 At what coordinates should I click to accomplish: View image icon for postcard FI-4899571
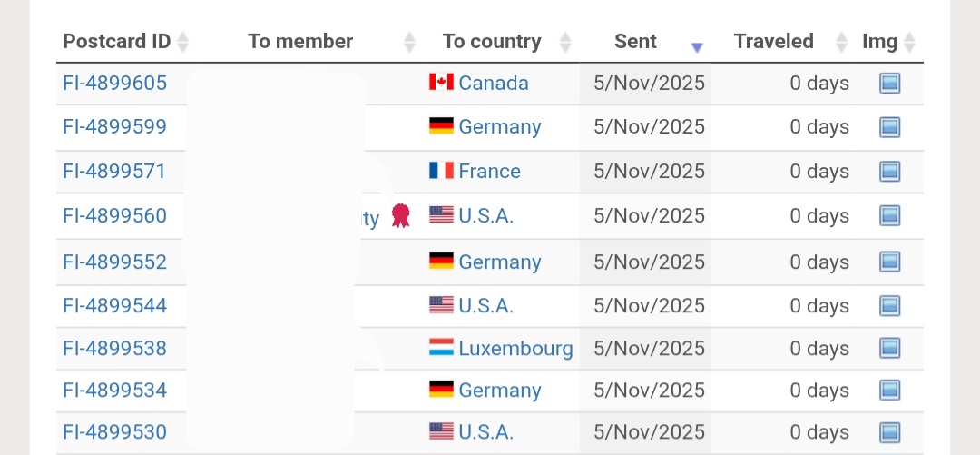click(x=889, y=172)
